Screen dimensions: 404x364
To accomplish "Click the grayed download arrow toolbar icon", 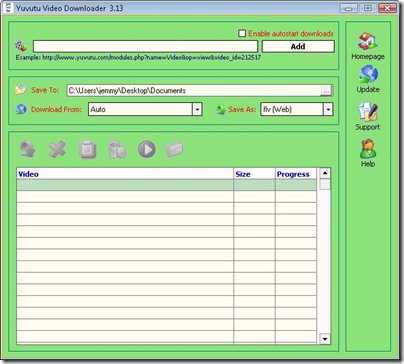I will 27,149.
